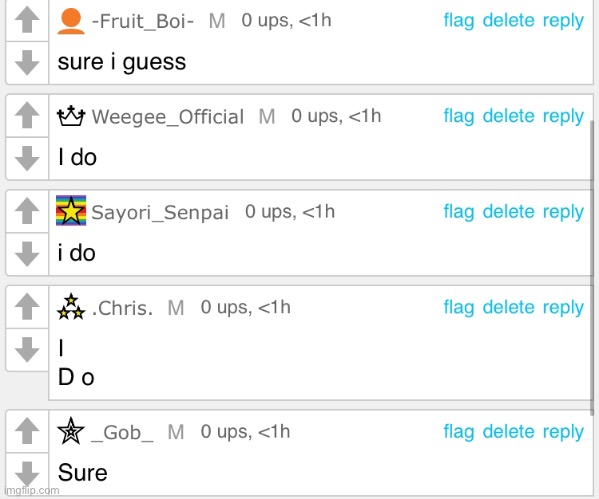Upvote Weegee_Official's "I do" comment
The image size is (599, 499).
(x=27, y=115)
